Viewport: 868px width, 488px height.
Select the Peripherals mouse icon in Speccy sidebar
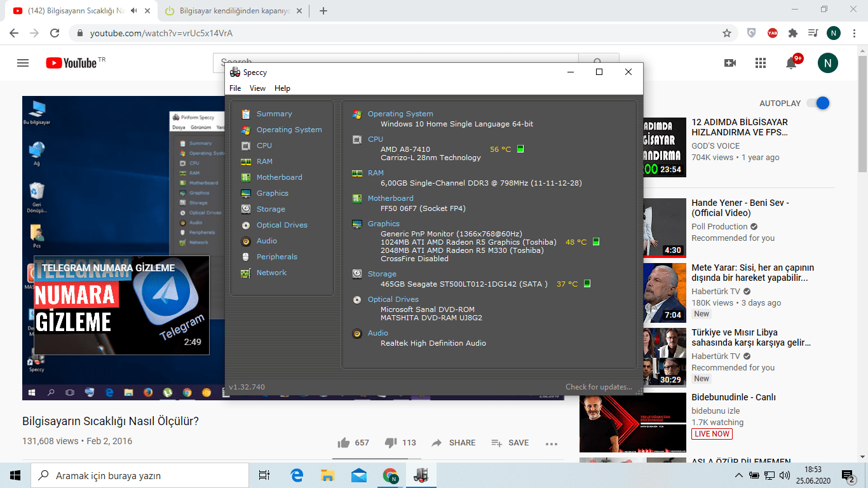click(x=246, y=257)
